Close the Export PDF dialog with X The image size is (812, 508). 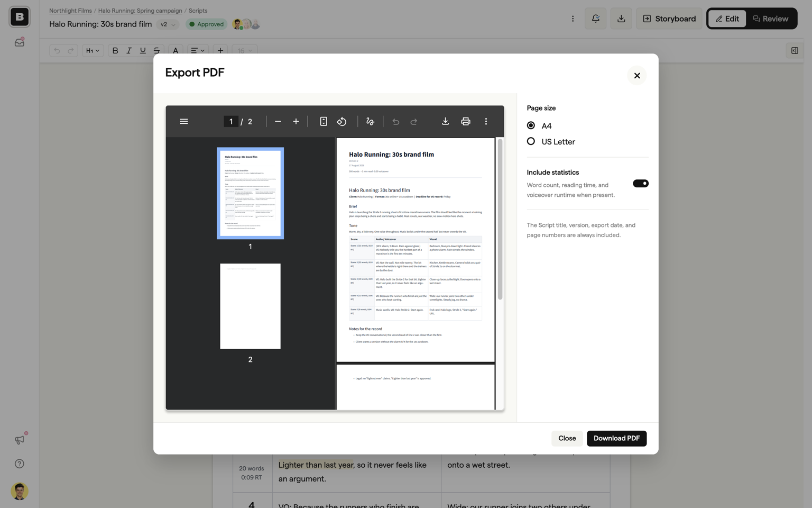[637, 76]
